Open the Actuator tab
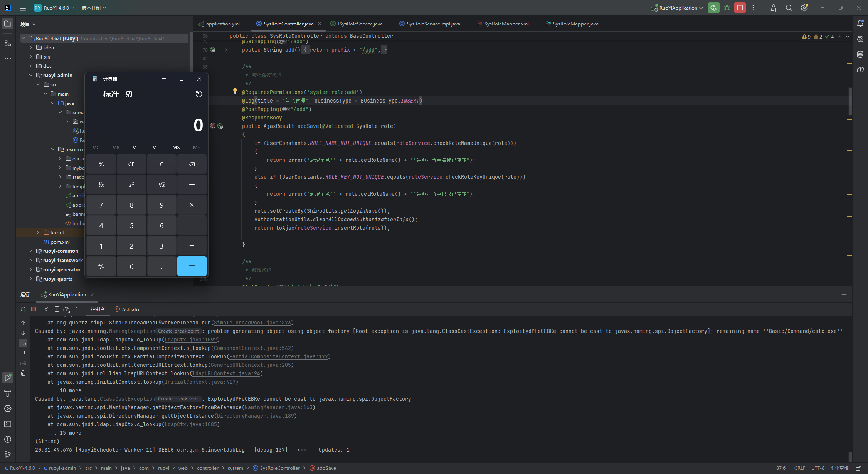The image size is (868, 474). [x=128, y=309]
